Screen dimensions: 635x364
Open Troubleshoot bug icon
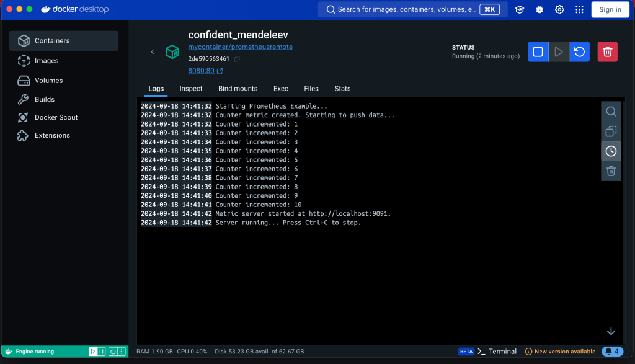pyautogui.click(x=540, y=9)
